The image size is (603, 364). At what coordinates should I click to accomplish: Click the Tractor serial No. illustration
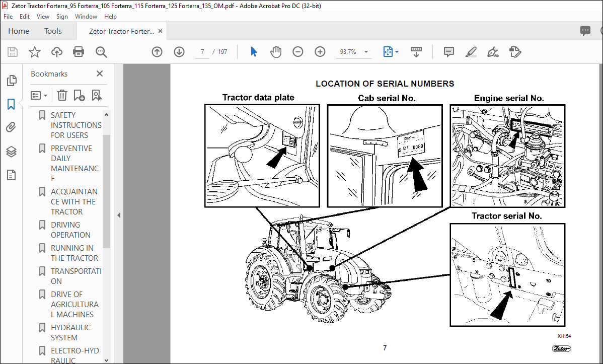click(x=507, y=275)
